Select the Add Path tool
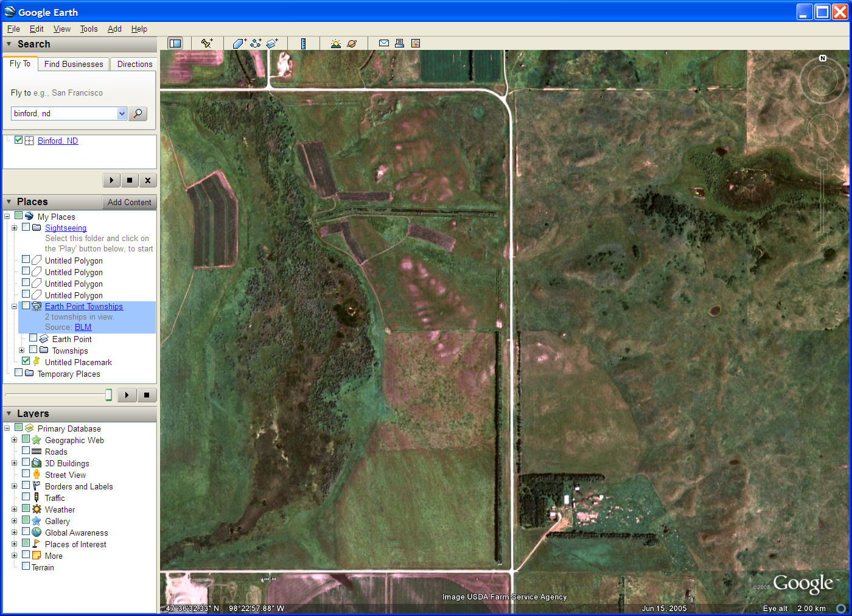The height and width of the screenshot is (616, 852). click(x=256, y=43)
